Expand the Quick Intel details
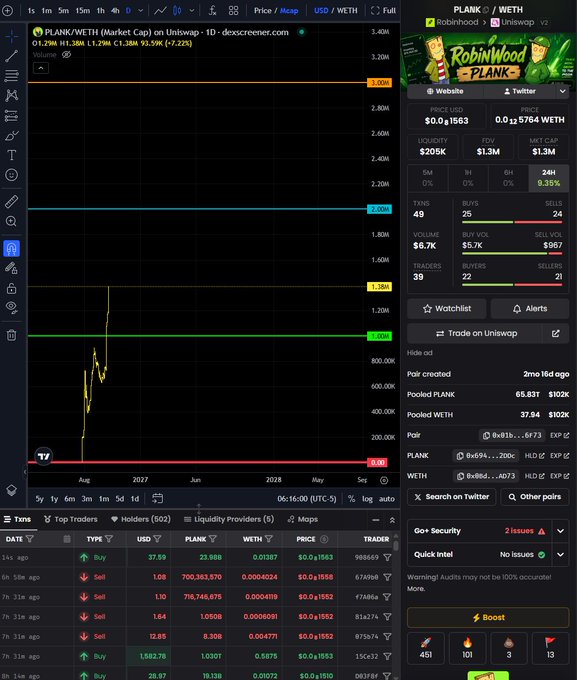Screen dimensions: 577x680 [x=560, y=554]
